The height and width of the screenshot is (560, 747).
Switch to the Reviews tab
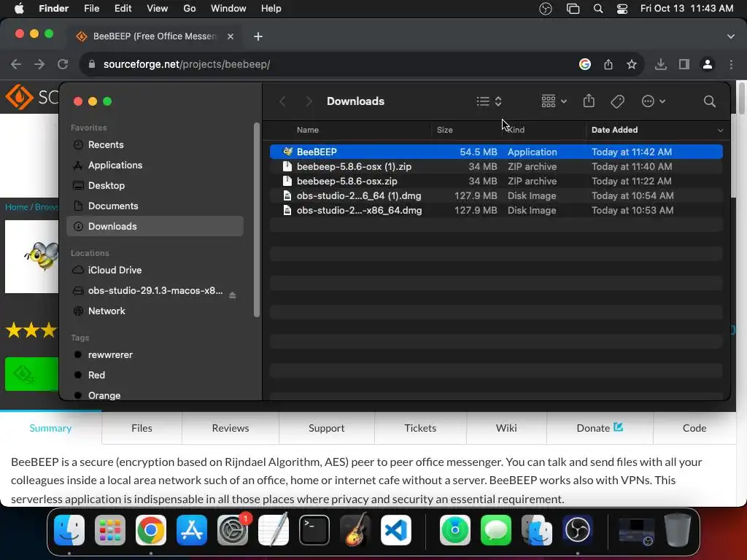231,428
